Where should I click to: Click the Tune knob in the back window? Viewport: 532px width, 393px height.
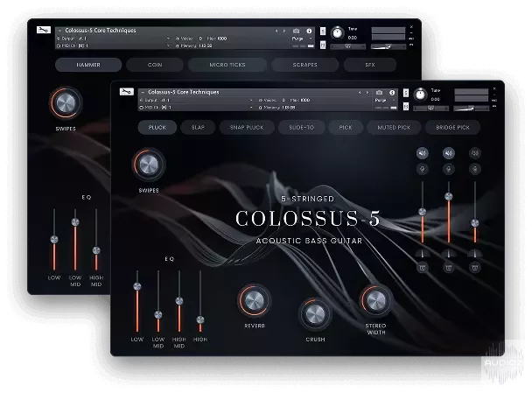[x=337, y=33]
